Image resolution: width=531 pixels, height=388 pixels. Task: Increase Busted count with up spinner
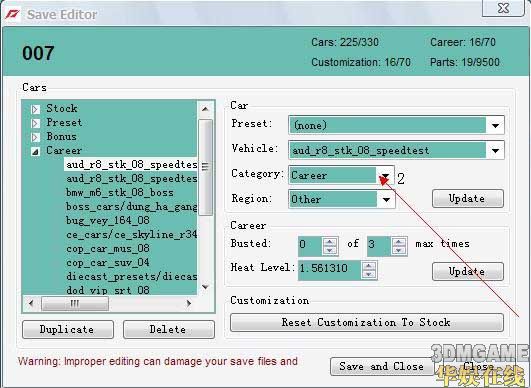[330, 242]
